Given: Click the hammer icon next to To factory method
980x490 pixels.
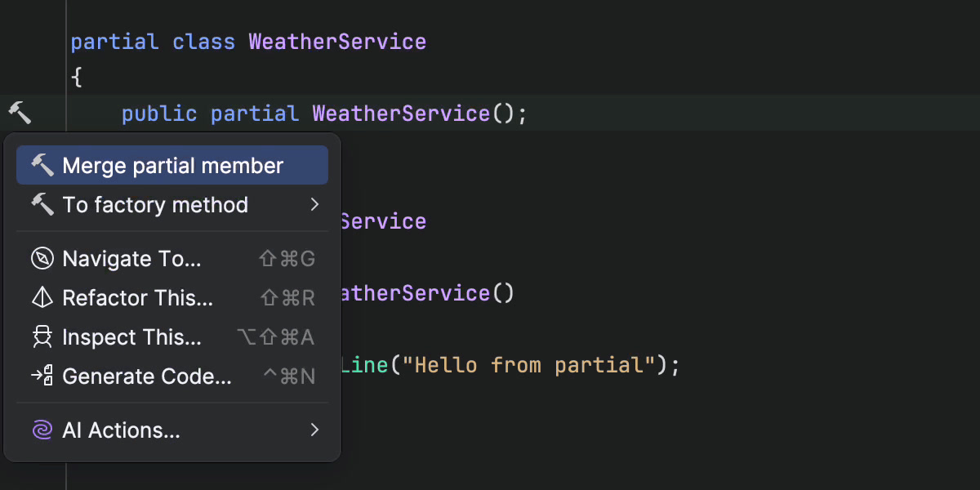Looking at the screenshot, I should coord(42,205).
